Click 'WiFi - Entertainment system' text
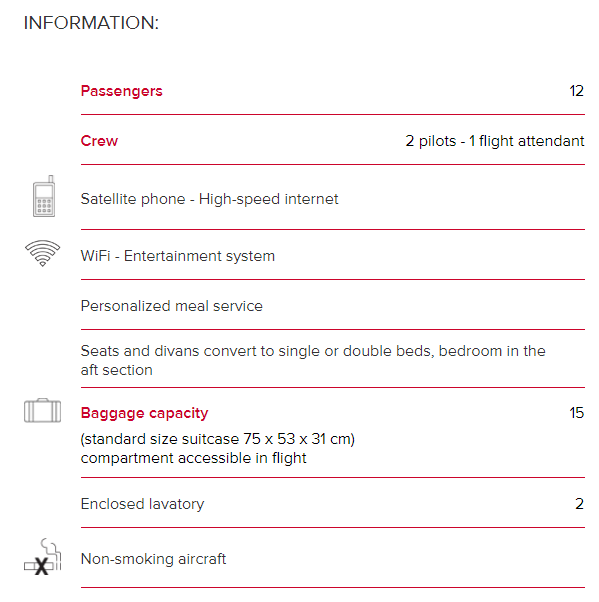The image size is (599, 602). (178, 256)
